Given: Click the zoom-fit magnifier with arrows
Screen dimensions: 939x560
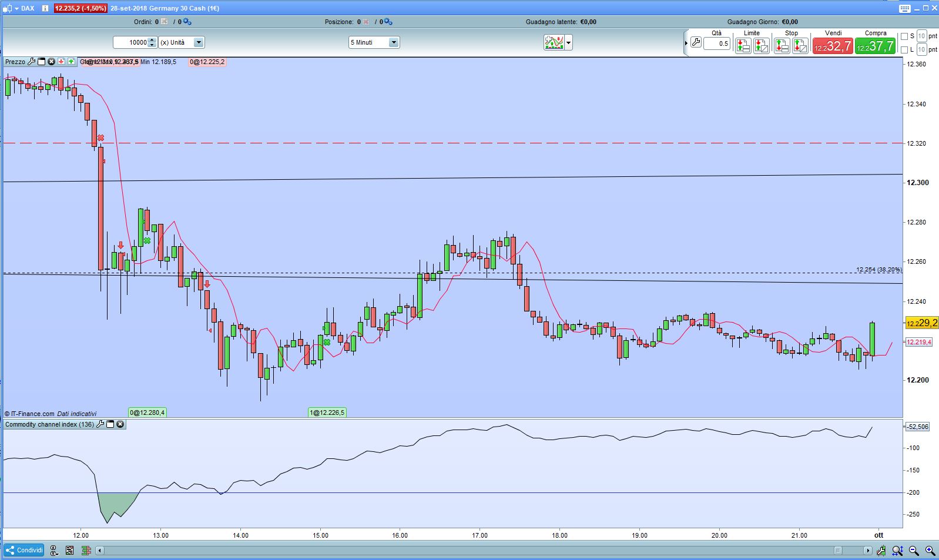Looking at the screenshot, I should click(x=897, y=551).
